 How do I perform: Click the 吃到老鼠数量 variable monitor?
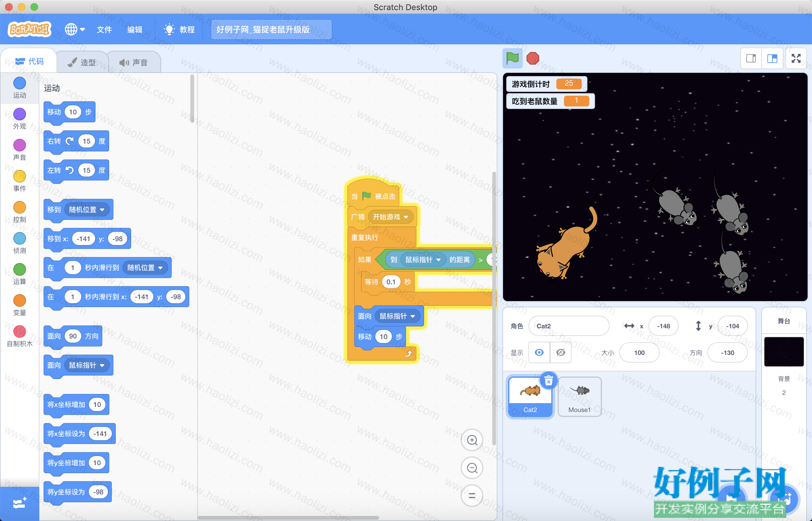(550, 101)
